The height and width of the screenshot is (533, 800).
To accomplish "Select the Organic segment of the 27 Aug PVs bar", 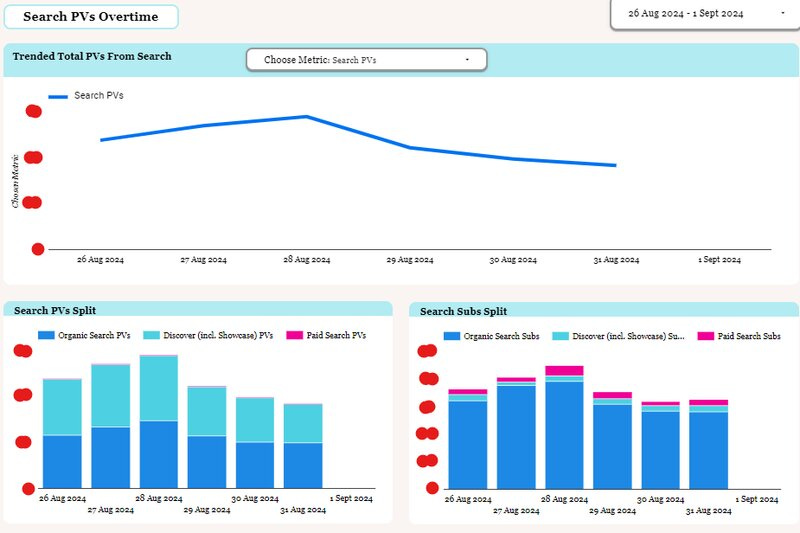I will (111, 458).
